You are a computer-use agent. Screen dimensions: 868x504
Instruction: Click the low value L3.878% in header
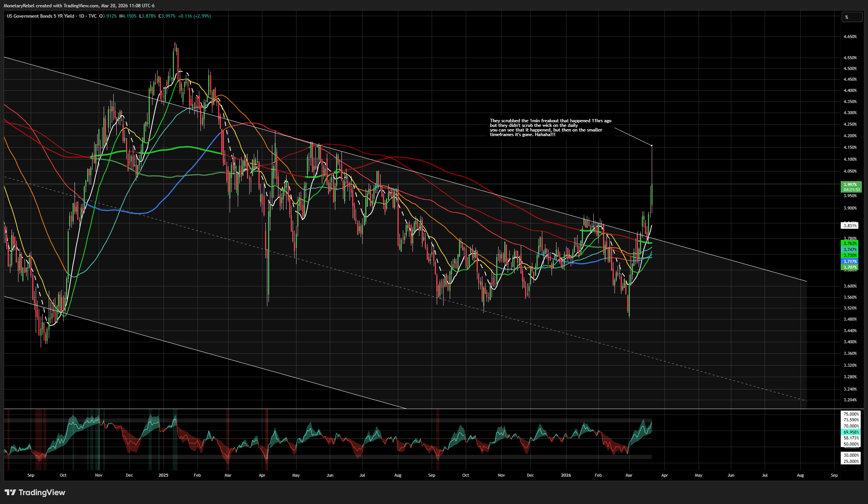point(147,16)
